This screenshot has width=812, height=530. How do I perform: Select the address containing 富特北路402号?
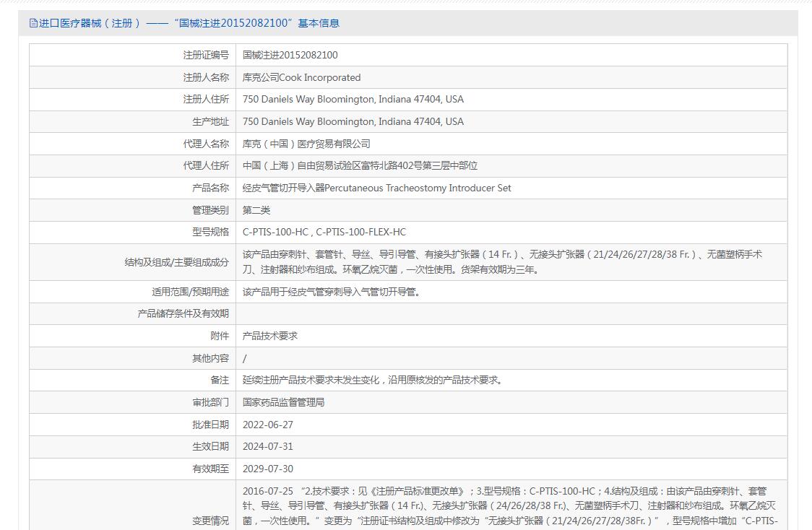(360, 165)
